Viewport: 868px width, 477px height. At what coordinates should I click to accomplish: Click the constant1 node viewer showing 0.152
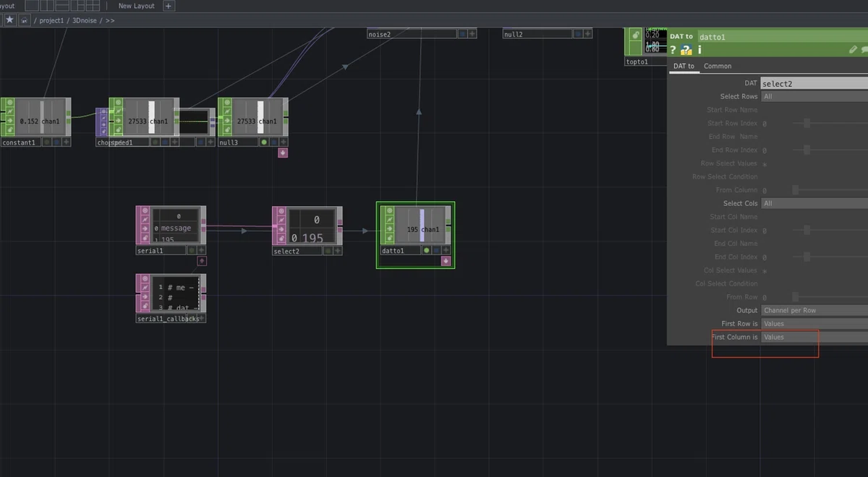coord(40,117)
